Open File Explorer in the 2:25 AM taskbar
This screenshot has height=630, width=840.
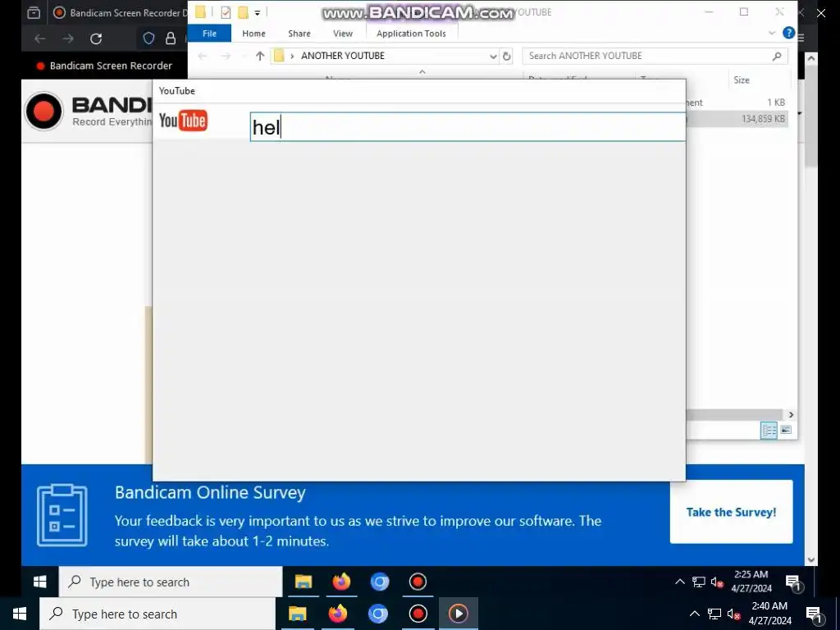coord(304,582)
